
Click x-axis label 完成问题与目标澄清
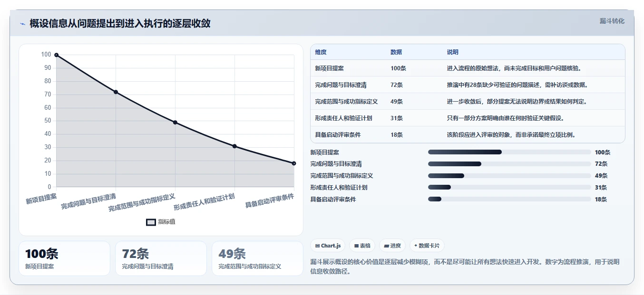click(88, 201)
